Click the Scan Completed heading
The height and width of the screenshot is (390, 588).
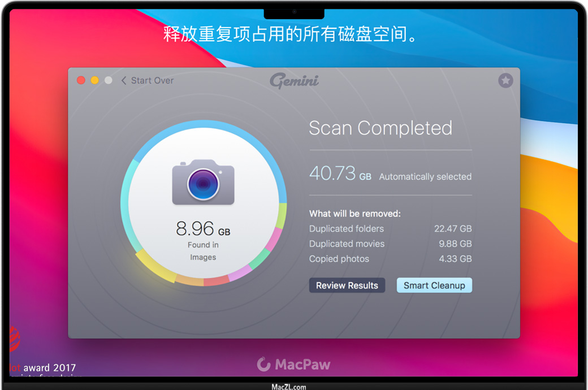point(381,128)
